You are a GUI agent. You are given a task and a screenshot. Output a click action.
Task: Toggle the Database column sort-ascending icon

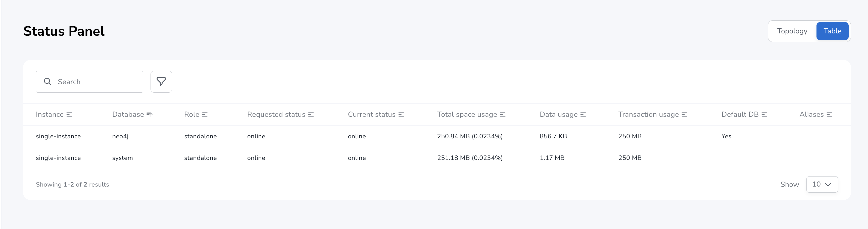coord(150,114)
